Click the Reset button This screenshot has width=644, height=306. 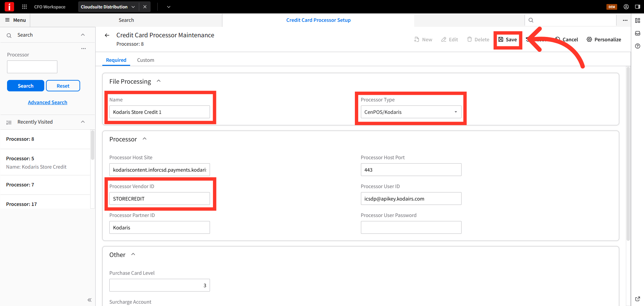click(x=63, y=86)
